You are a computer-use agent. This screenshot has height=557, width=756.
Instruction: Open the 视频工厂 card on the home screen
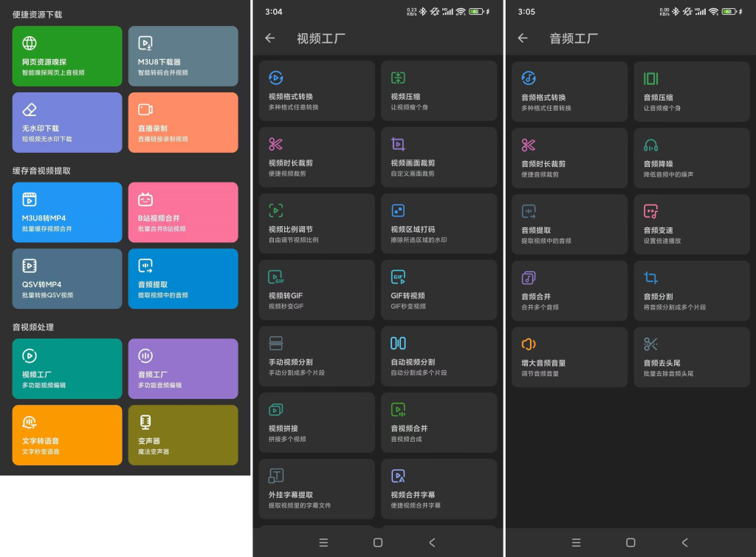click(x=67, y=369)
